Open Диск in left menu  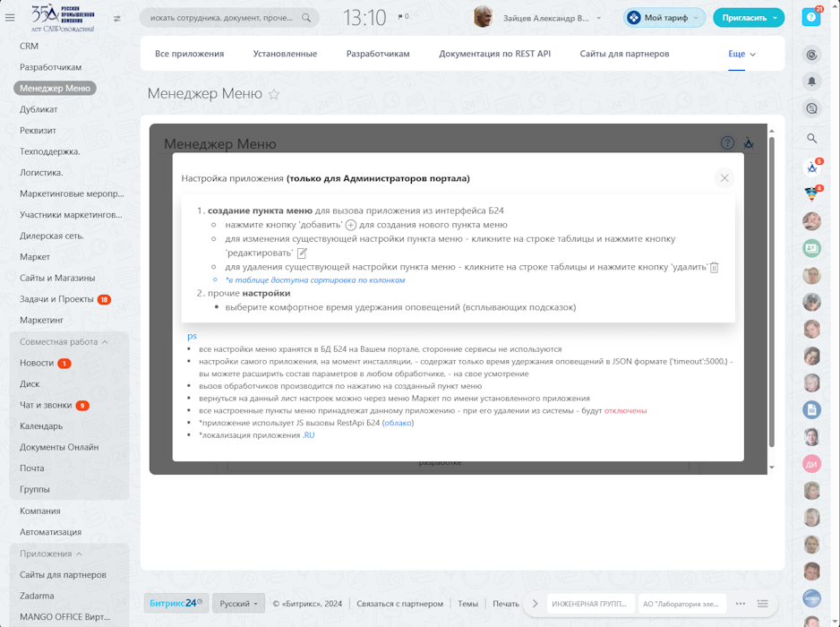coord(30,383)
